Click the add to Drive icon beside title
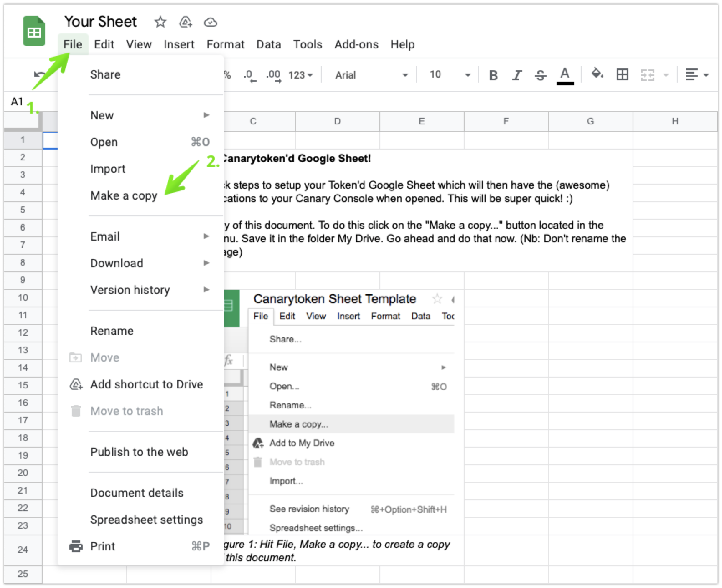Viewport: 722px width, 588px height. [186, 22]
